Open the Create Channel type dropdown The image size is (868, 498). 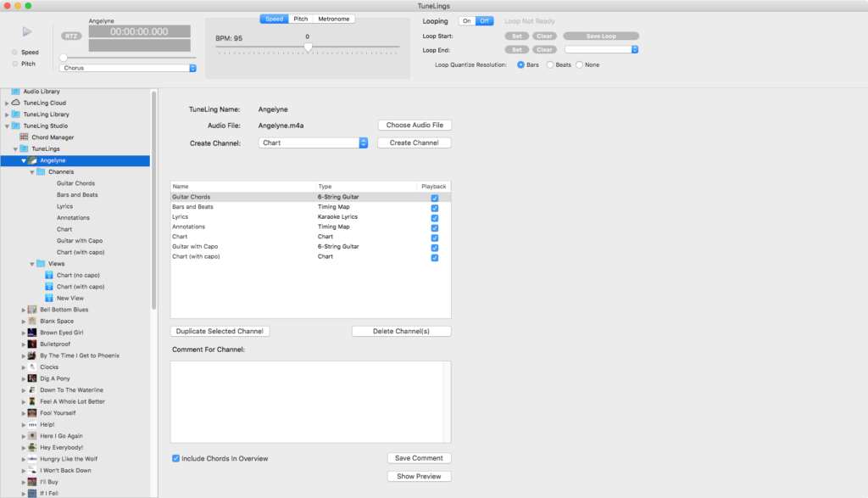tap(313, 143)
